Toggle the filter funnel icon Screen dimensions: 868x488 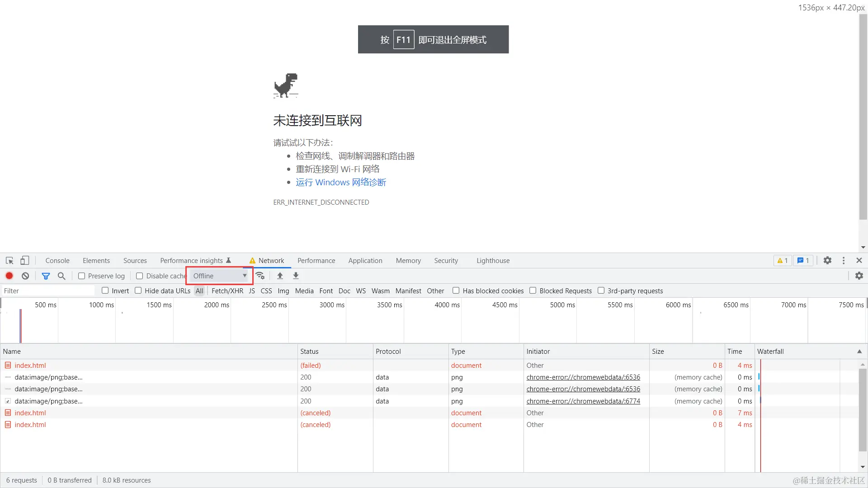pyautogui.click(x=46, y=276)
